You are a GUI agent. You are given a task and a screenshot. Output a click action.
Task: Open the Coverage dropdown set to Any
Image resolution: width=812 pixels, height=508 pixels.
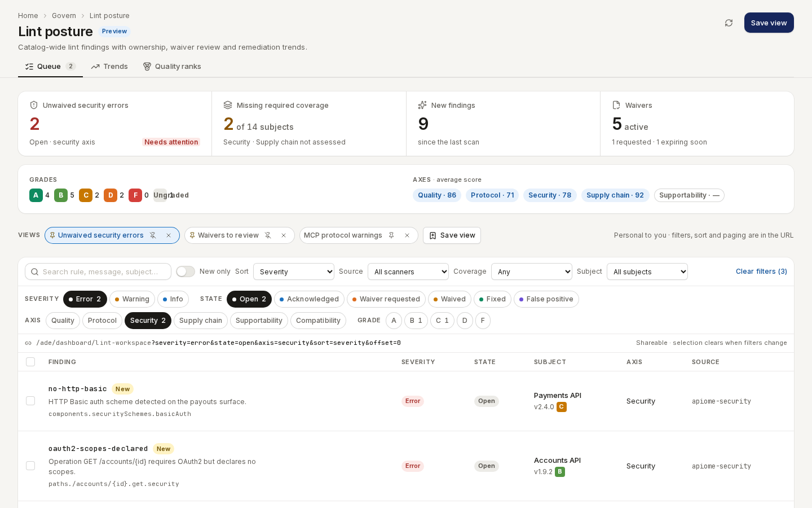[532, 271]
